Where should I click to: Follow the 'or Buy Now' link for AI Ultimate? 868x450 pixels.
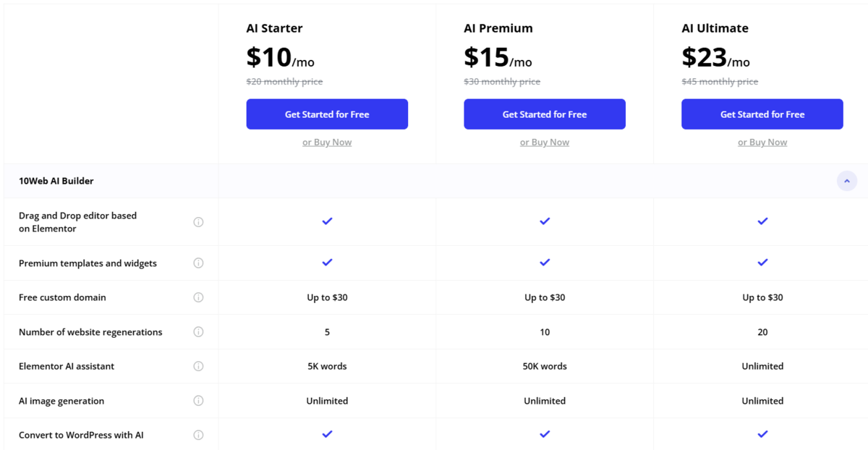pos(762,143)
